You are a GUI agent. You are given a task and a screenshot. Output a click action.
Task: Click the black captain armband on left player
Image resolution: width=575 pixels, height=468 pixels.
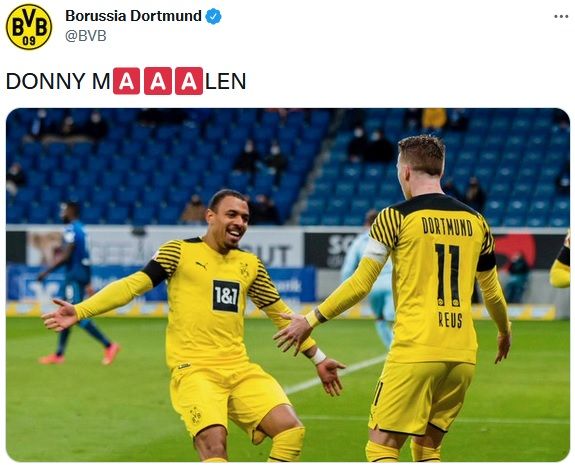coord(155,273)
